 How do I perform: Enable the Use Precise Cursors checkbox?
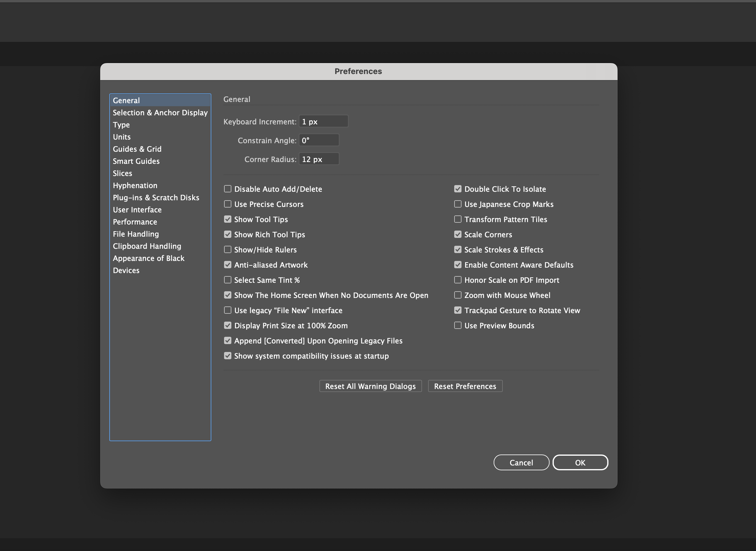click(x=228, y=204)
